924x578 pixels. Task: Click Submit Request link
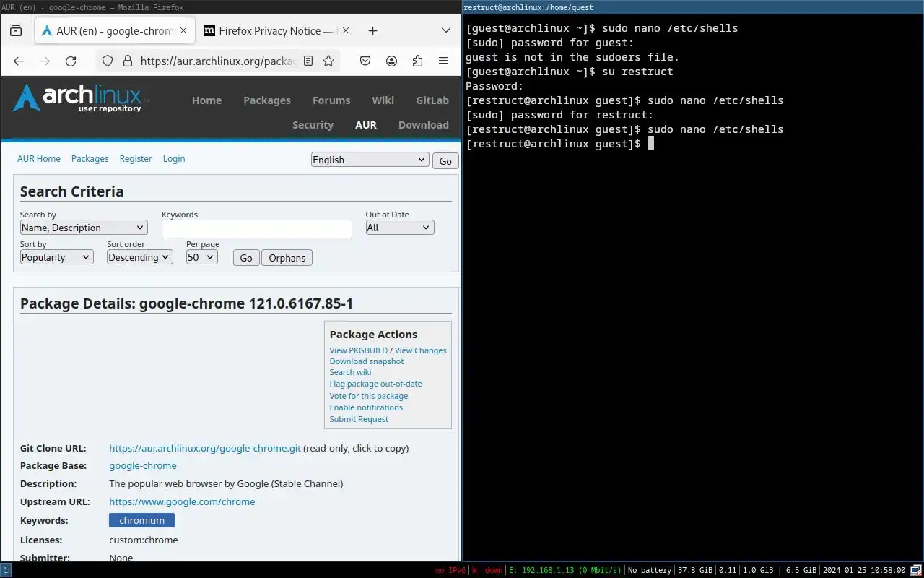point(359,419)
